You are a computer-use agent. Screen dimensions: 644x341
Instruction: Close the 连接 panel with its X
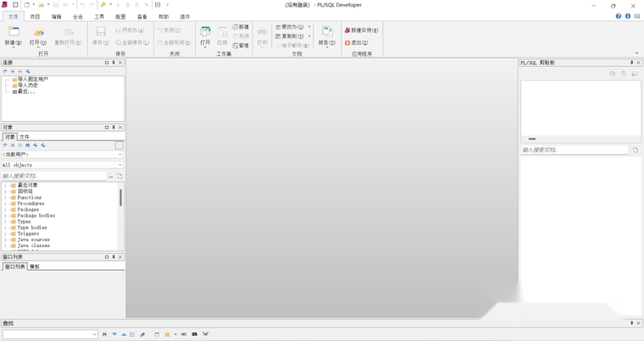(120, 63)
